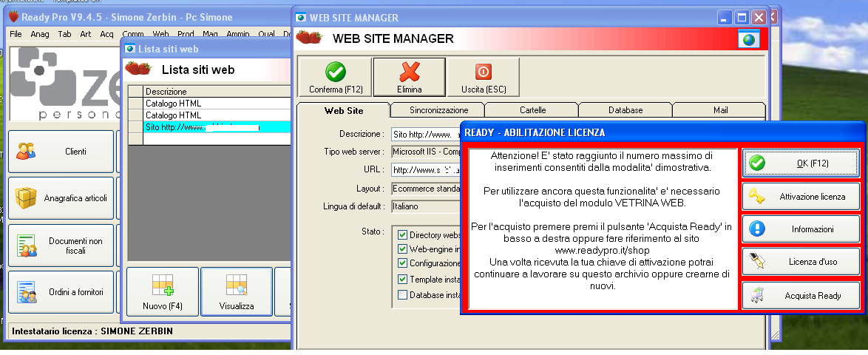868x355 pixels.
Task: Select first Catalogo HTML row
Action: (217, 103)
